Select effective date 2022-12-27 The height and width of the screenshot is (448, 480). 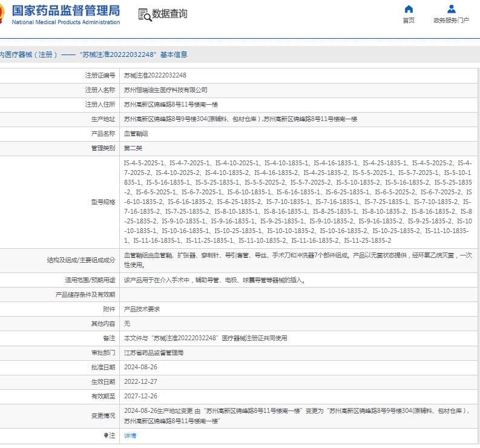(140, 382)
